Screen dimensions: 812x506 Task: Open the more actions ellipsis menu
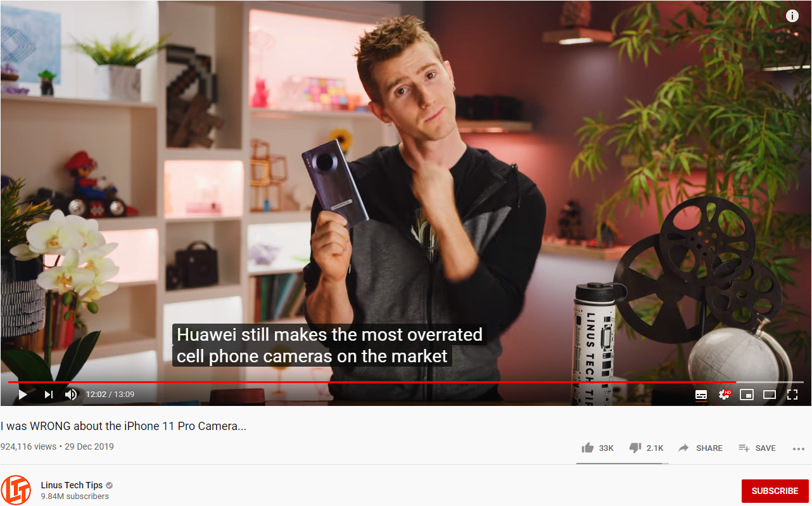pyautogui.click(x=798, y=448)
